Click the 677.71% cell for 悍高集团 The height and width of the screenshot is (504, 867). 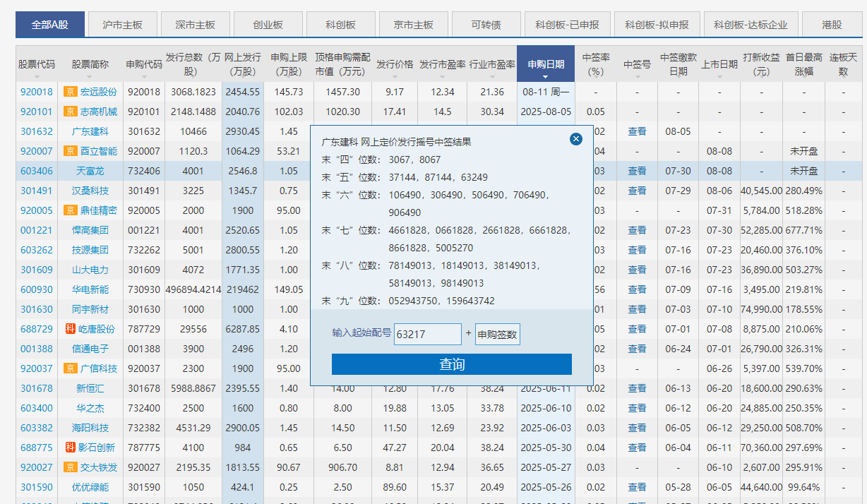click(803, 230)
